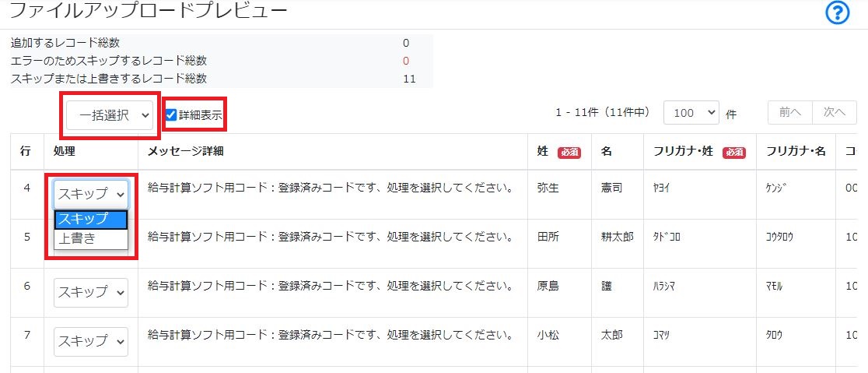Select the 小松 surname cell in row 7

548,335
